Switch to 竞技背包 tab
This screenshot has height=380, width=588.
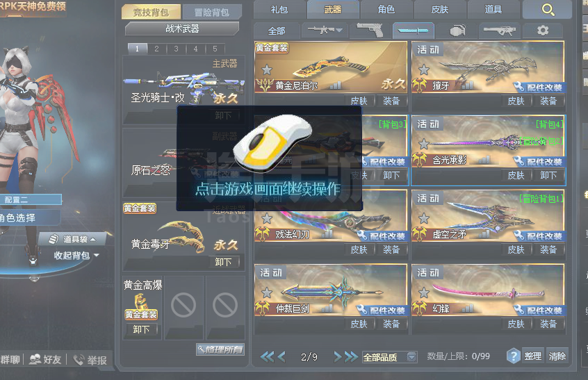[x=151, y=12]
